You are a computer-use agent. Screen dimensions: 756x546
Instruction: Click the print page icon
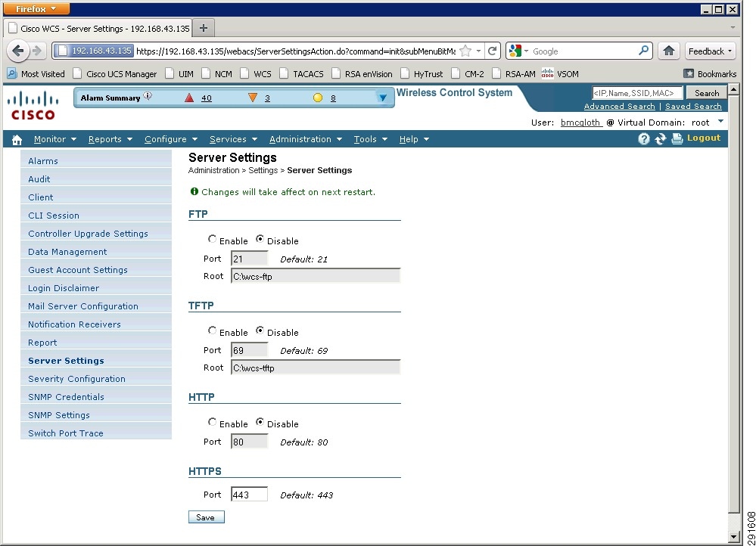coord(677,139)
